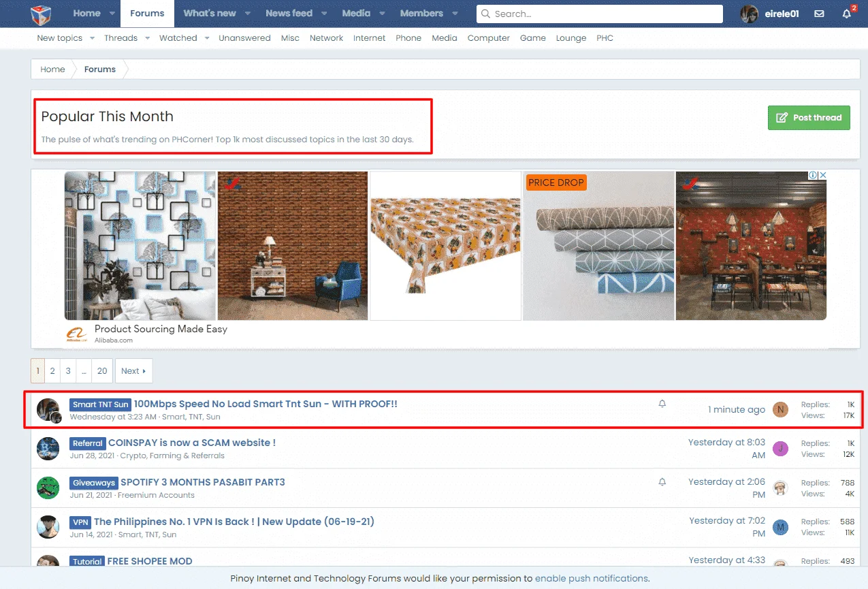The image size is (868, 589).
Task: Open author avatar of Philippines VPN thread
Action: click(x=48, y=527)
